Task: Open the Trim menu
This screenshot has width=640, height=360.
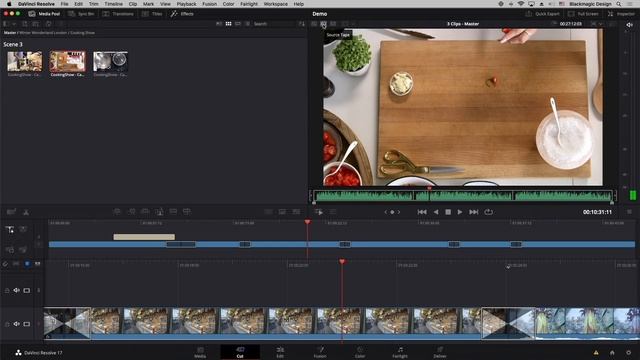Action: (93, 4)
